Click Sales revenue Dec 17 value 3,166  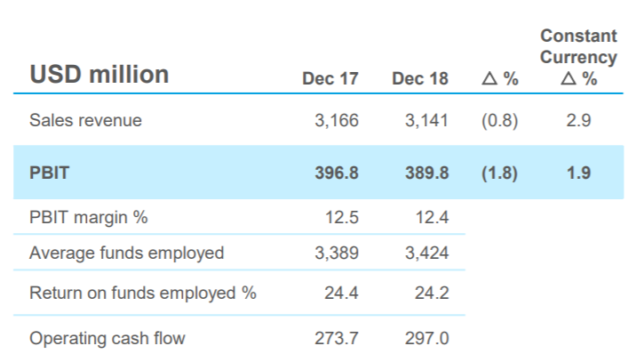coord(337,120)
